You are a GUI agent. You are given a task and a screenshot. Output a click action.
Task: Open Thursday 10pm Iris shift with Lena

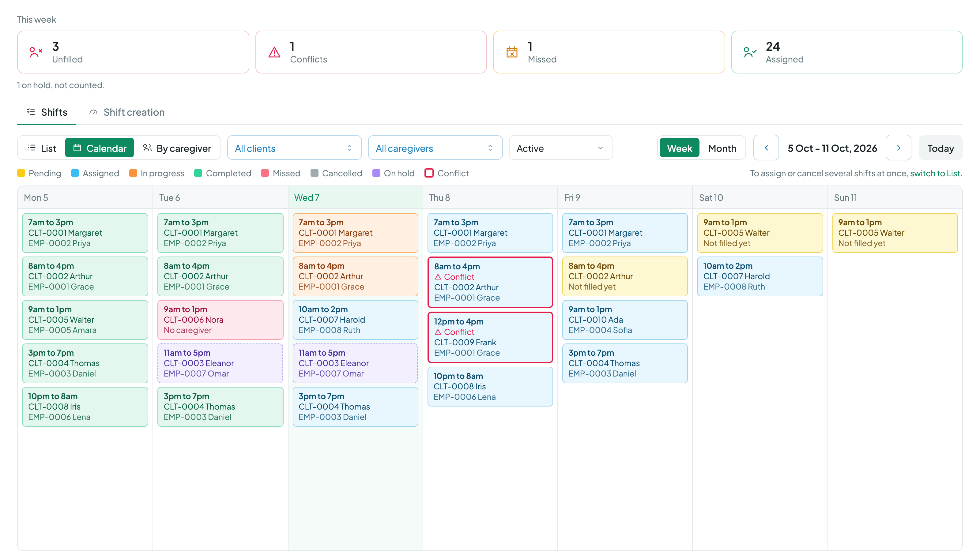tap(490, 386)
